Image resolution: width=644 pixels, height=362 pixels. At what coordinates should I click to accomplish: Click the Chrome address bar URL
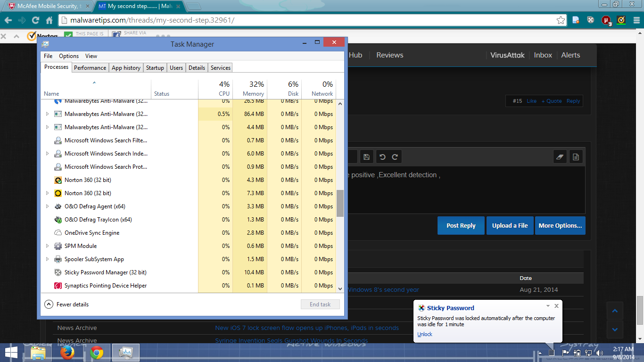(x=152, y=20)
